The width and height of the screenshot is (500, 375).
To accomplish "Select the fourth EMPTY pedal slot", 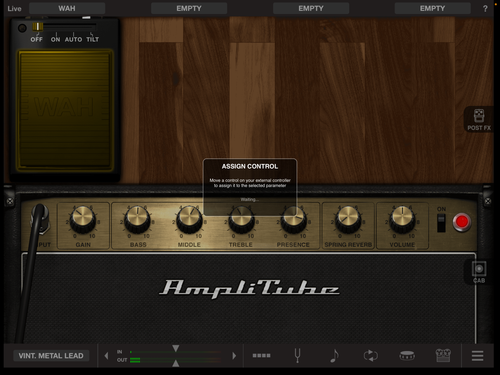I will pos(433,8).
